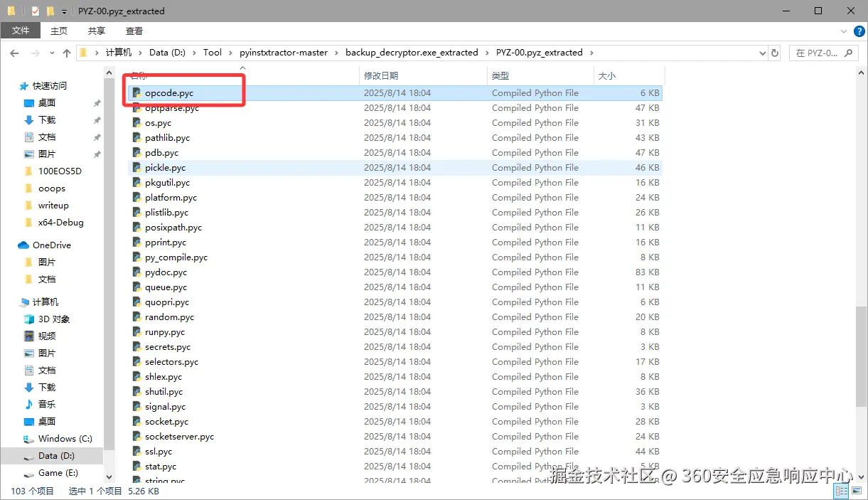Image resolution: width=868 pixels, height=500 pixels.
Task: Open 音乐 folder in sidebar
Action: pyautogui.click(x=47, y=405)
